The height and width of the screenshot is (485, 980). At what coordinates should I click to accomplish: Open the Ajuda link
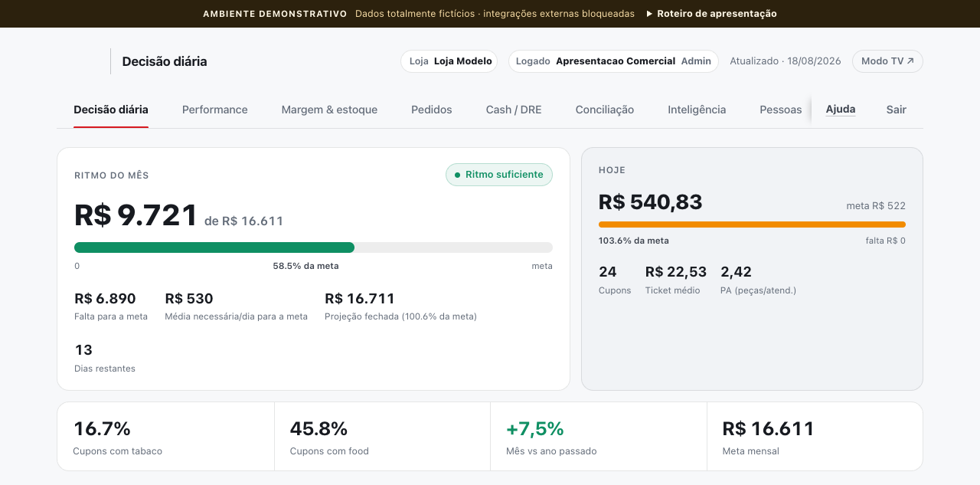(841, 109)
